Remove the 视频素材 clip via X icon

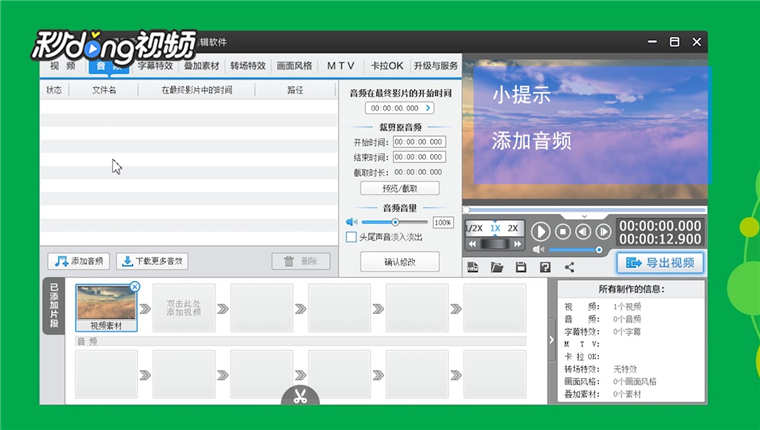point(135,287)
